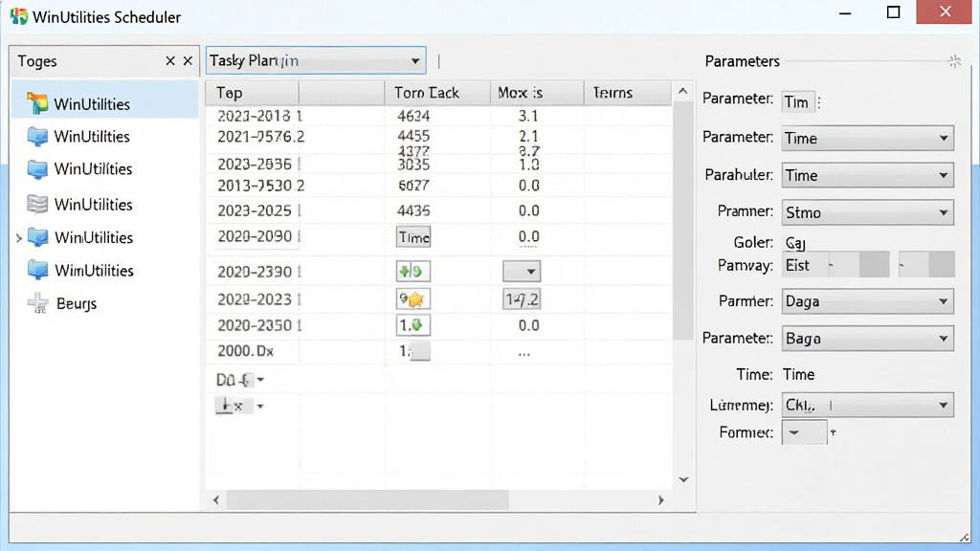Click the Top column header
Screen dimensions: 980x551
pos(252,93)
